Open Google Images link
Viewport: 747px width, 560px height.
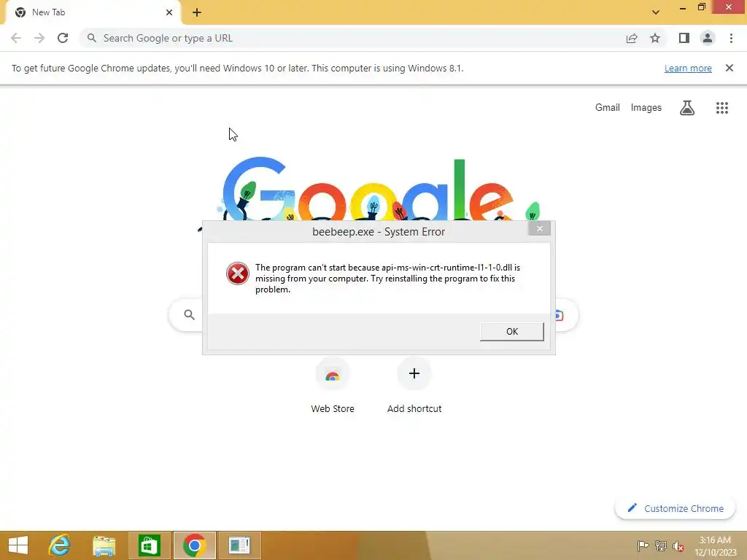coord(646,108)
